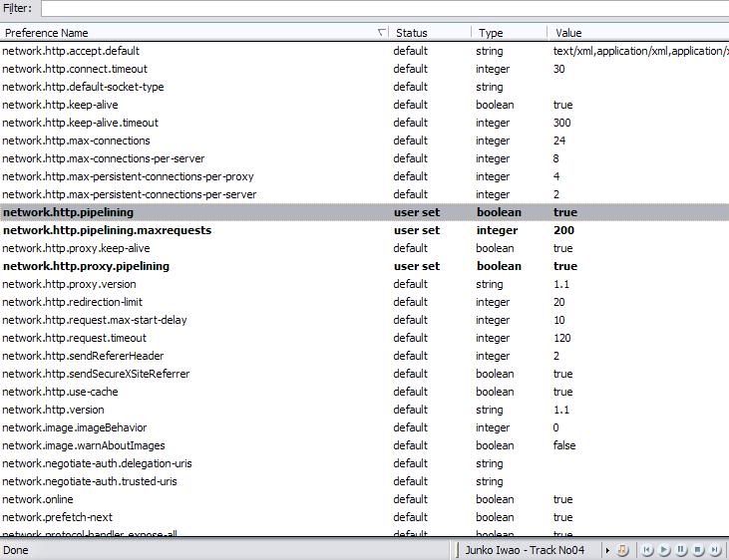
Task: Pause playback in status bar player
Action: point(681,550)
